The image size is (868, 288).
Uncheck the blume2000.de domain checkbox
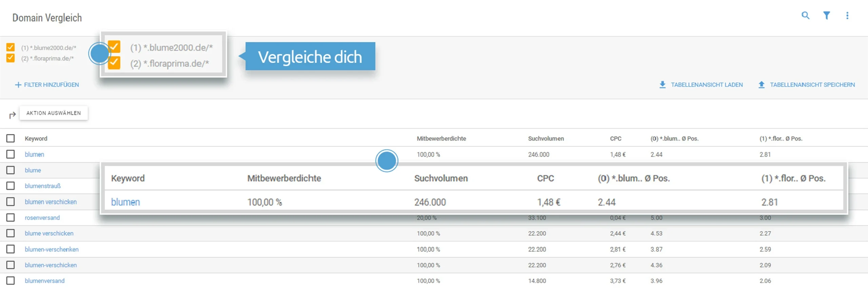click(x=11, y=47)
